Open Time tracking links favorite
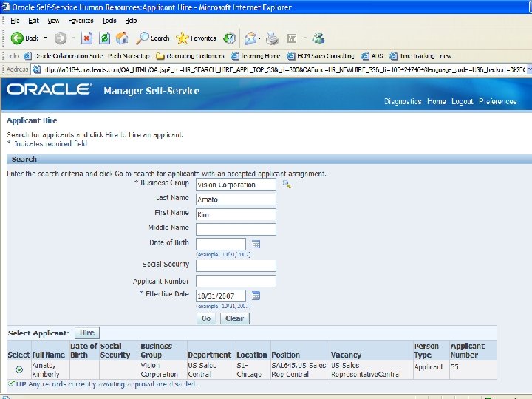Image resolution: width=532 pixels, height=399 pixels. tap(412, 56)
